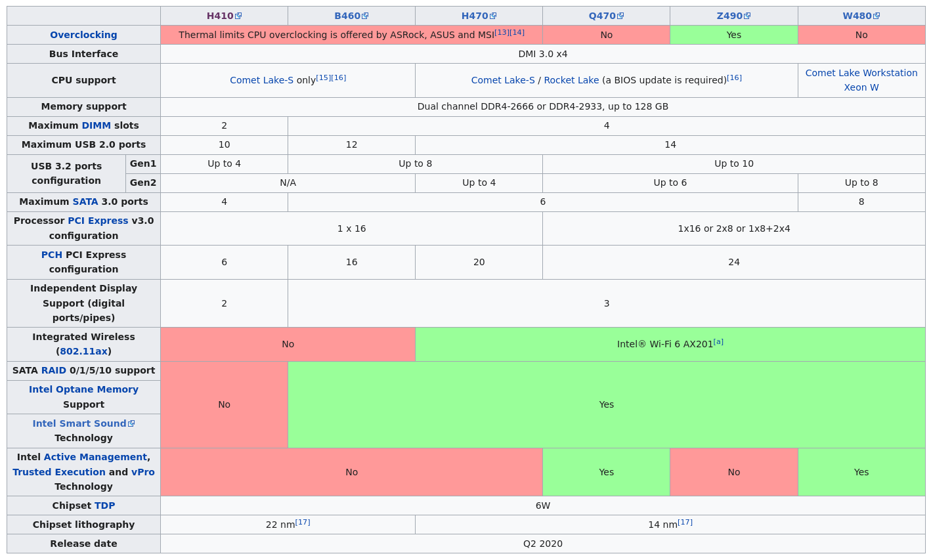
Task: Click the 'N/A' USB Gen2 cell
Action: (288, 183)
